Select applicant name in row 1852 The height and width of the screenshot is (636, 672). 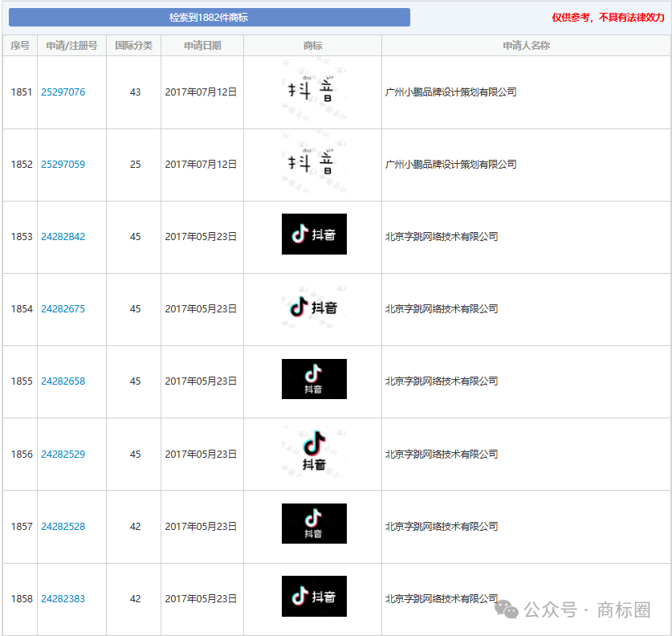click(x=451, y=165)
